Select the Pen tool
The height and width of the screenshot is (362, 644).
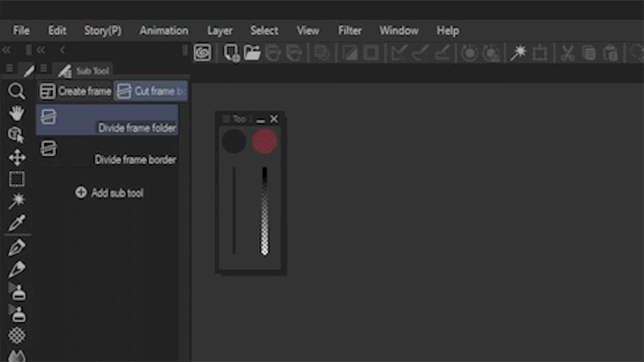(17, 248)
